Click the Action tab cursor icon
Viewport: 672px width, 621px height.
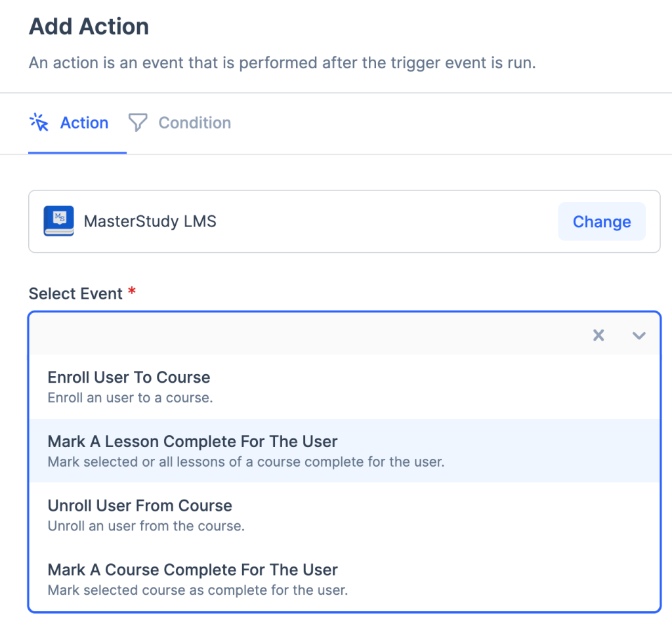(39, 123)
